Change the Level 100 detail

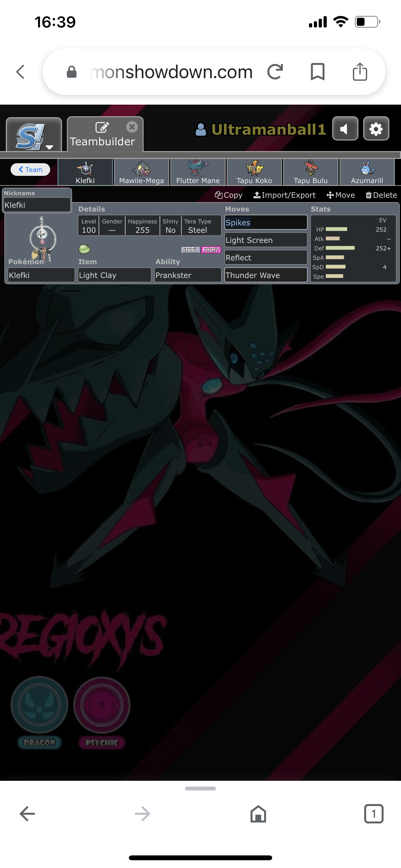tap(88, 226)
